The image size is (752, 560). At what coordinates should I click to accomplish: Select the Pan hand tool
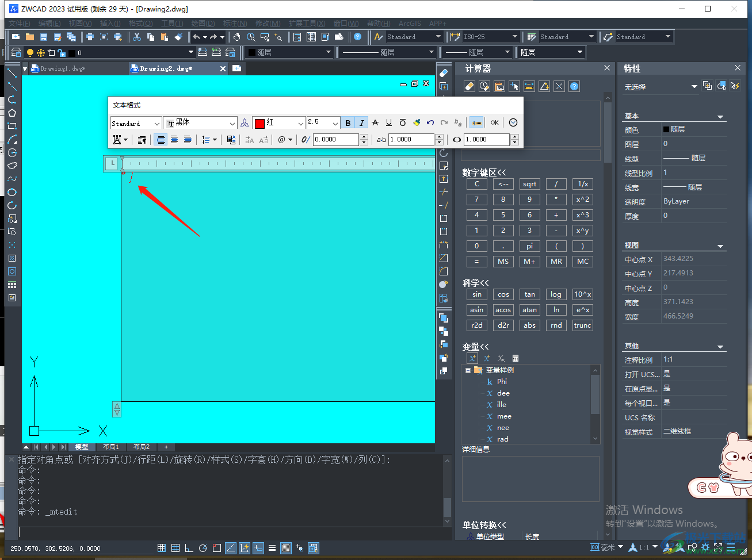237,37
